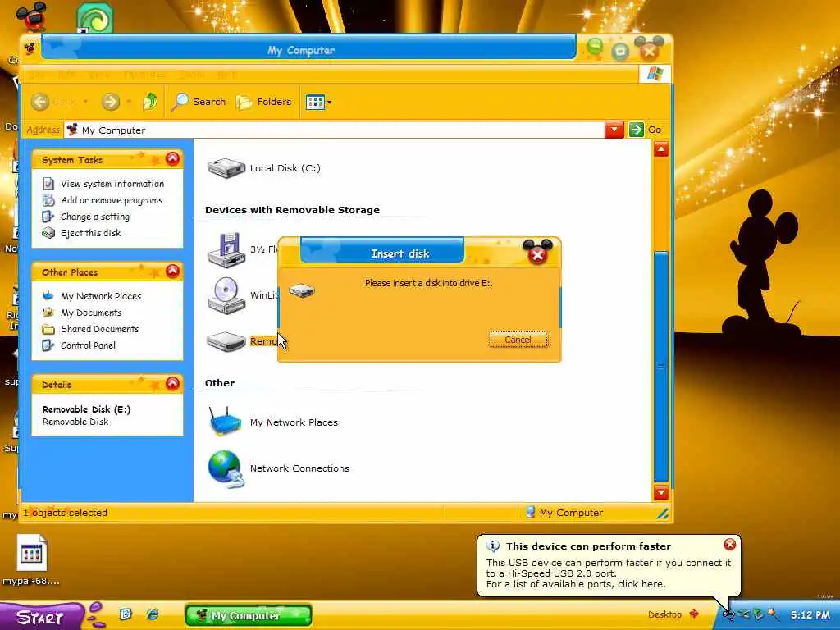Click the 'Devices with Removable Storage' heading

tap(293, 210)
